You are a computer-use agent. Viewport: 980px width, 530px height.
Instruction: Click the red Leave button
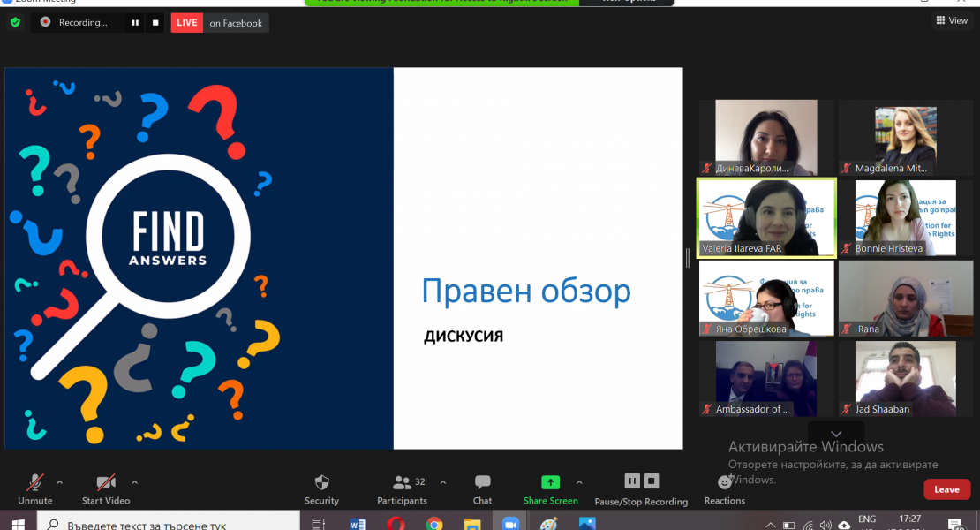coord(946,489)
